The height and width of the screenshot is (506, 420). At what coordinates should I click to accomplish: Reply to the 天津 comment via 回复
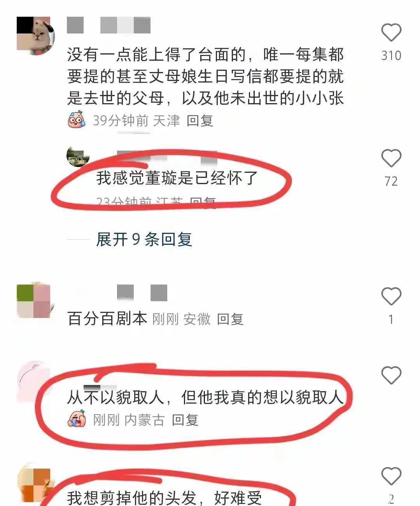pos(199,121)
